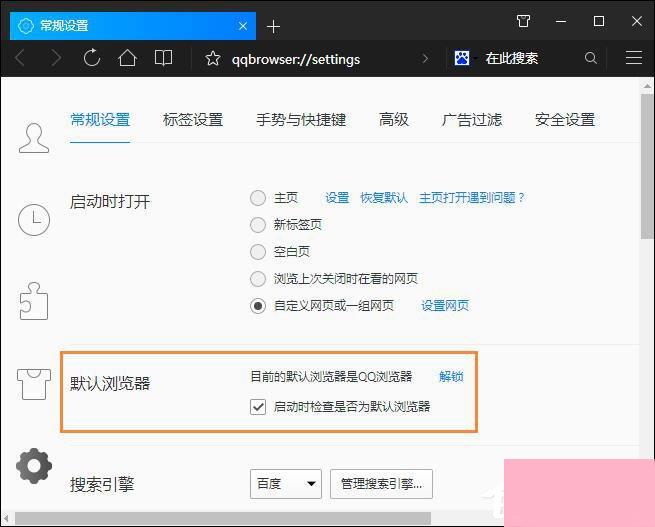
Task: Reload the page with refresh icon
Action: [91, 58]
